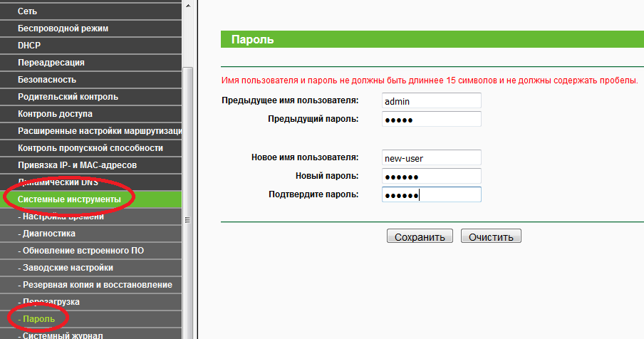Select DHCP in the sidebar

(x=29, y=46)
